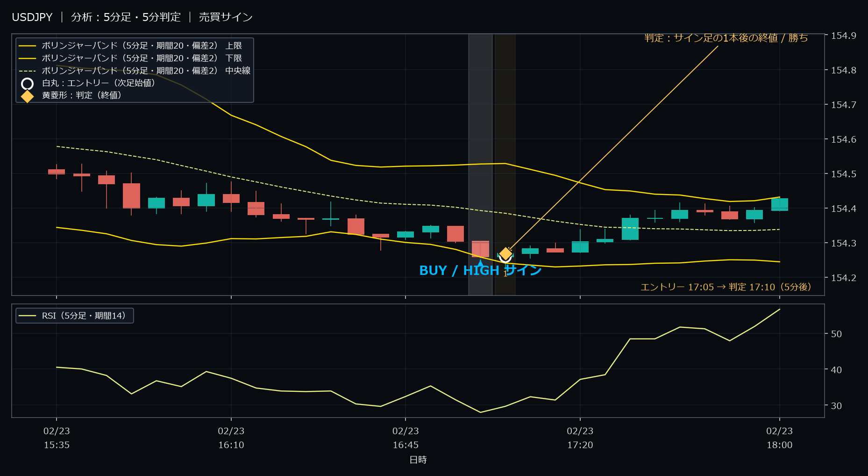868x476 pixels.
Task: Click the 02/23 16:45 time axis label
Action: 406,438
